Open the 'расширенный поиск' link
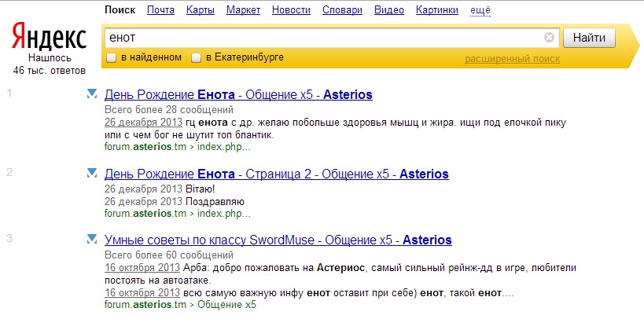644x319 pixels. [x=512, y=59]
